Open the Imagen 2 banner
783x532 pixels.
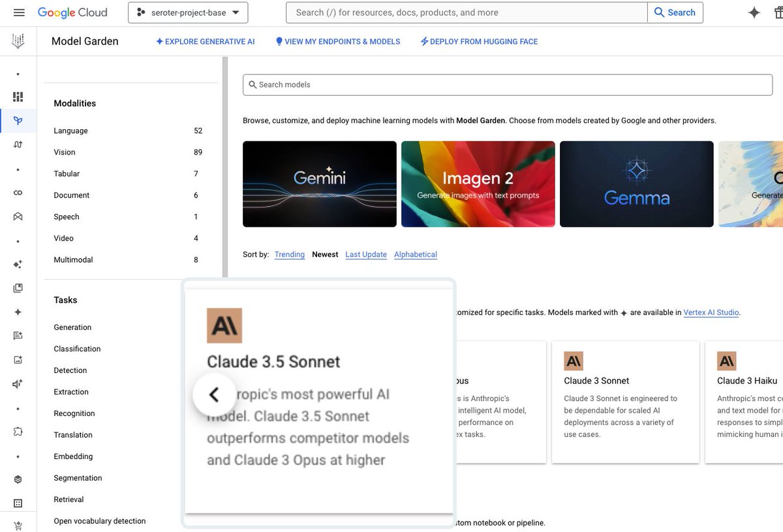[478, 184]
